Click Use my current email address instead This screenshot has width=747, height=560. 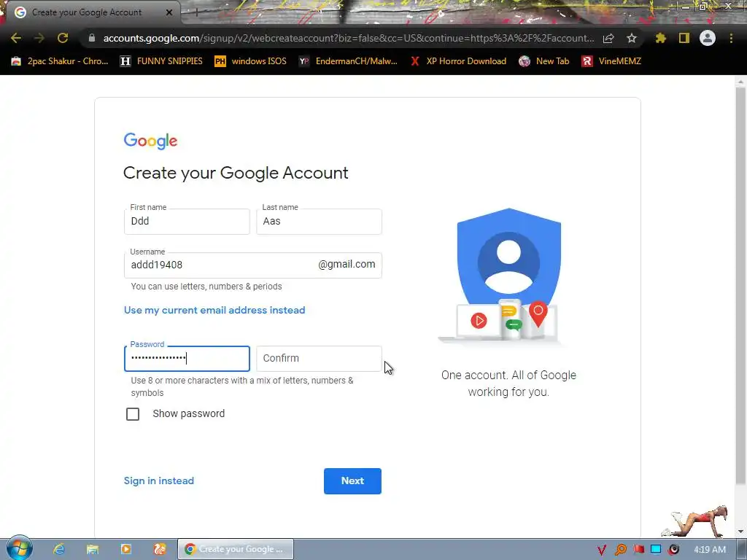pos(214,310)
